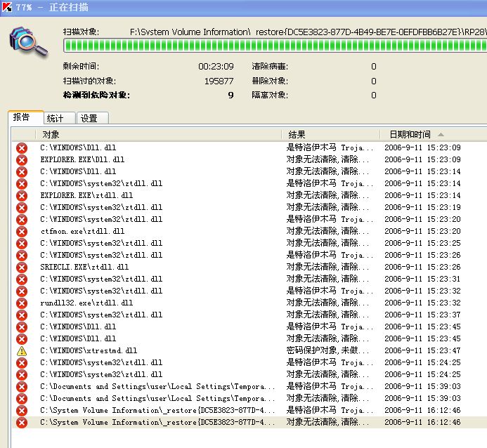
Task: Click error icon of Documents uncleanable row at 15:39:03
Action: (22, 399)
